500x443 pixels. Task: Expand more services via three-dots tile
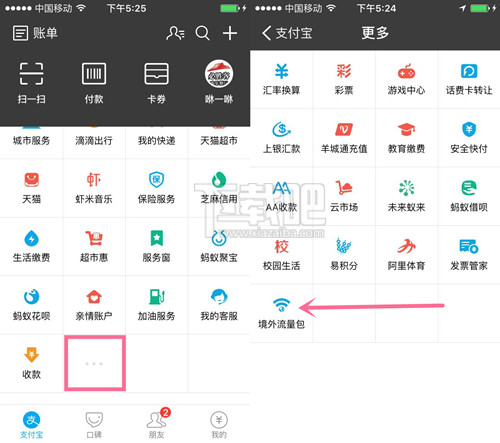95,363
